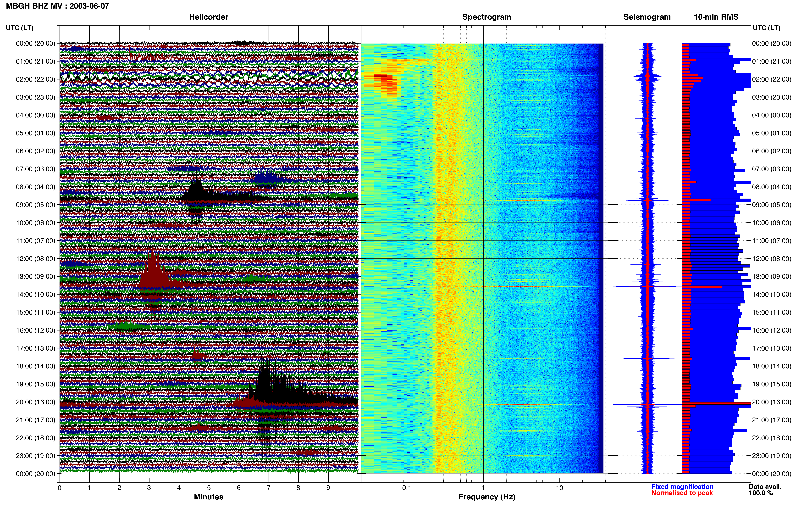Click the right time label '11:00 (07:00)'
The height and width of the screenshot is (508, 812).
click(x=772, y=240)
